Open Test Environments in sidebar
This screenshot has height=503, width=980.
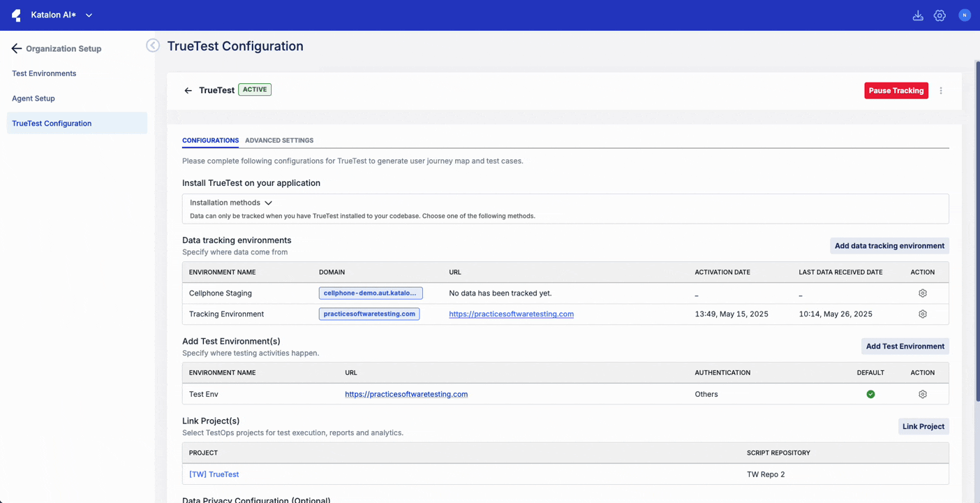pyautogui.click(x=44, y=73)
